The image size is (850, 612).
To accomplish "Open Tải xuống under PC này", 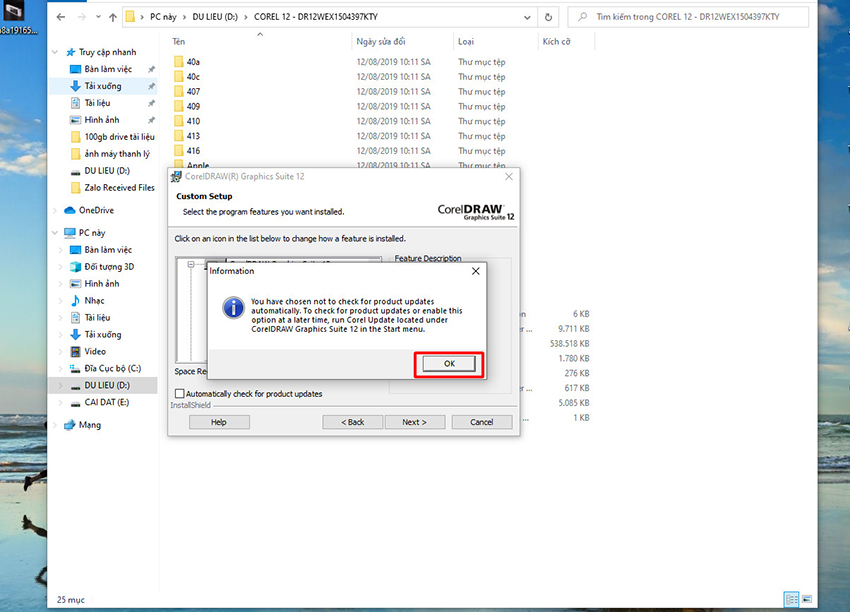I will [102, 334].
